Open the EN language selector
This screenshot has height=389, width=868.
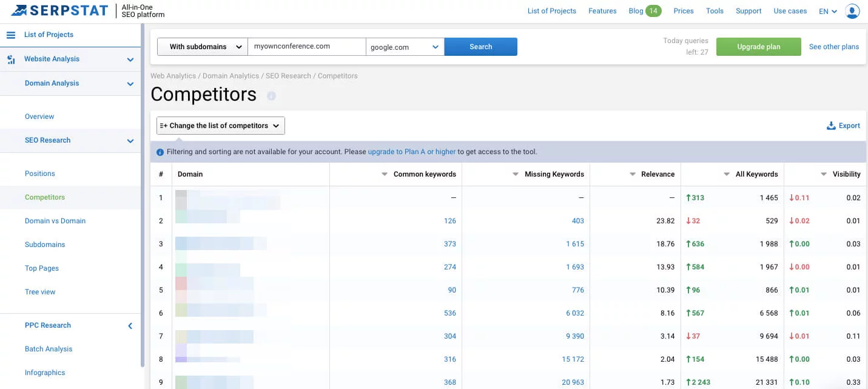[x=827, y=12]
